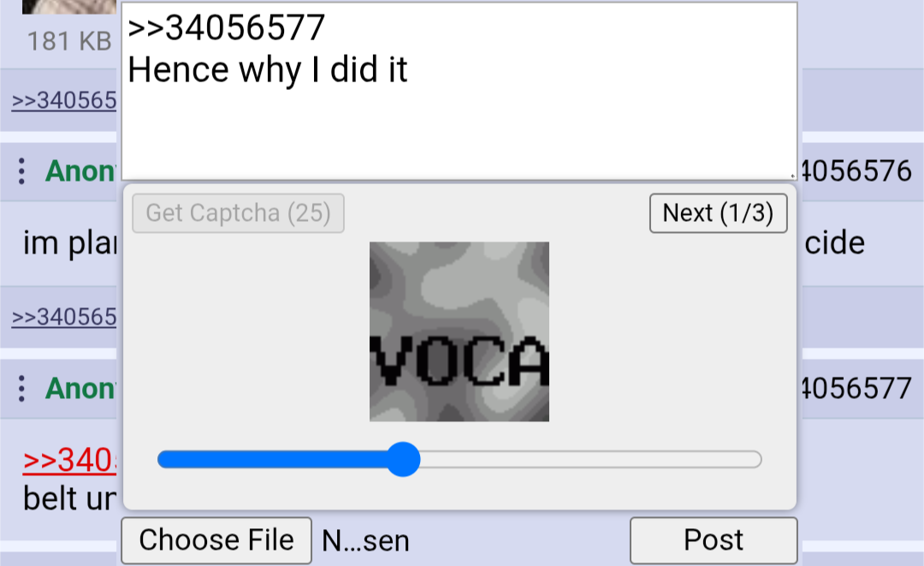
Task: Open the three-dot menu for post 4056577
Action: click(21, 389)
